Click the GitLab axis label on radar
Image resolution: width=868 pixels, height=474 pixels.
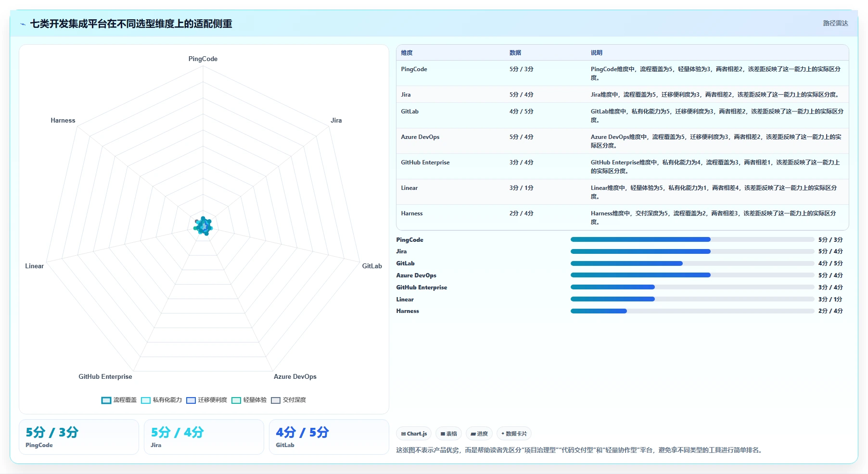[x=371, y=266]
